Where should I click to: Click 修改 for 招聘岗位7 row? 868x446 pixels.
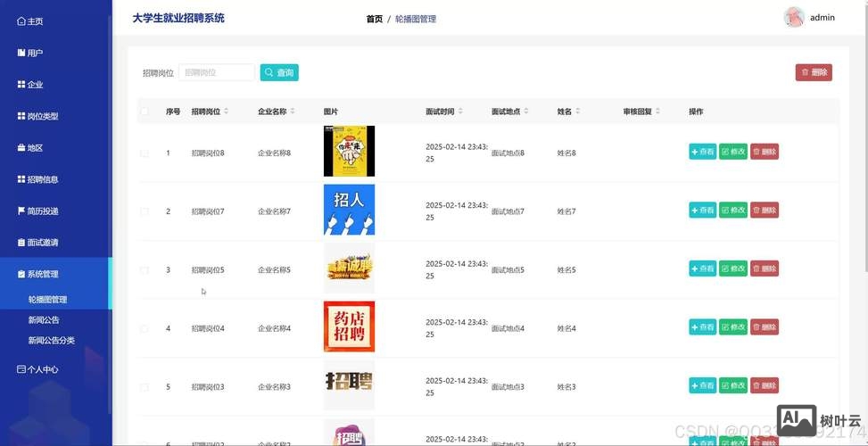click(x=733, y=211)
